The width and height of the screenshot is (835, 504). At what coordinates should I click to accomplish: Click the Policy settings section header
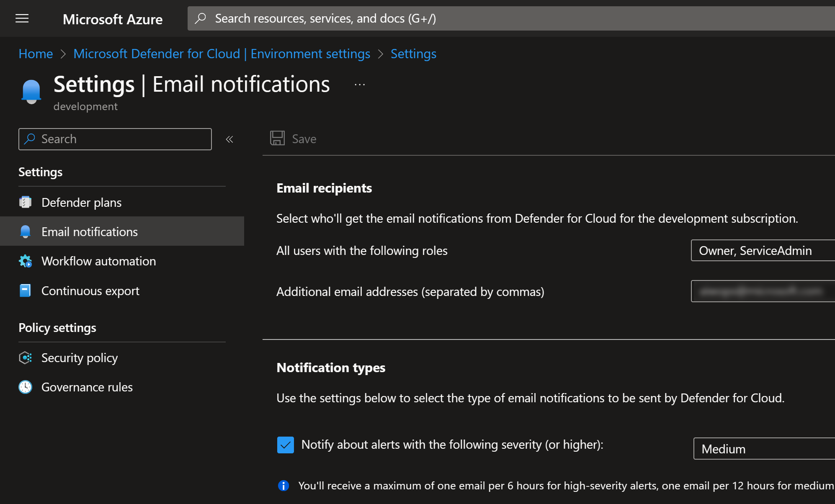coord(57,327)
